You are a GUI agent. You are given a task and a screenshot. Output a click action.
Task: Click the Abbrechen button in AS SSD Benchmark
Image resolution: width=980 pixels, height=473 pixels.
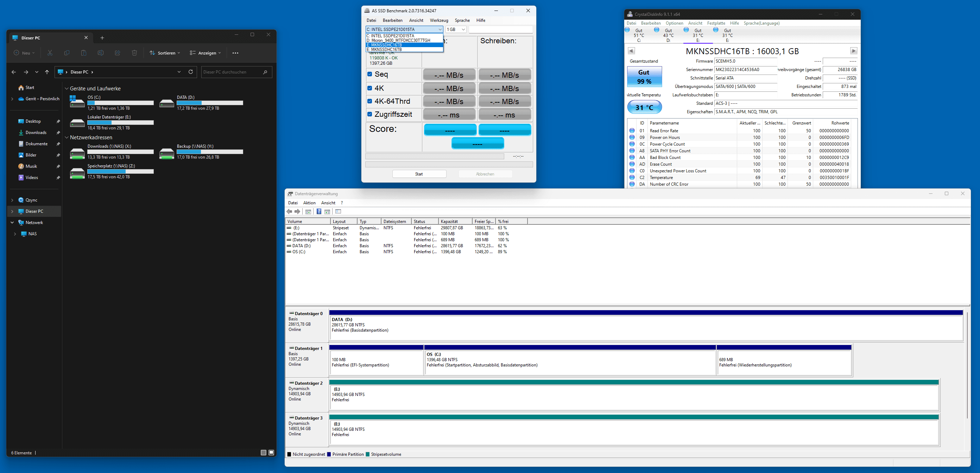[485, 174]
